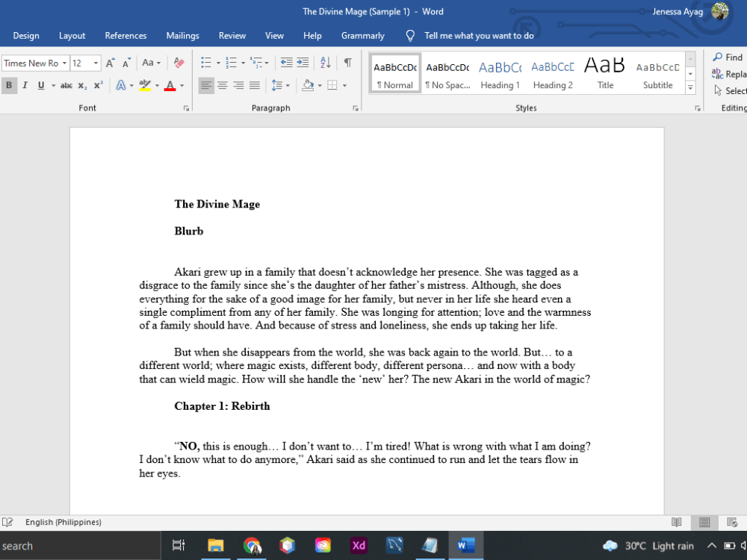This screenshot has height=560, width=747.
Task: Justify the paragraph text
Action: pyautogui.click(x=255, y=86)
